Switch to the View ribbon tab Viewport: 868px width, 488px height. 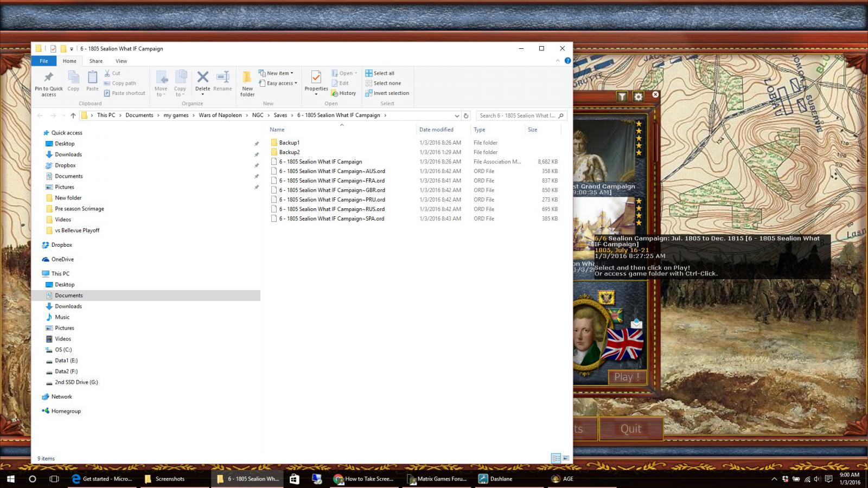pos(121,61)
